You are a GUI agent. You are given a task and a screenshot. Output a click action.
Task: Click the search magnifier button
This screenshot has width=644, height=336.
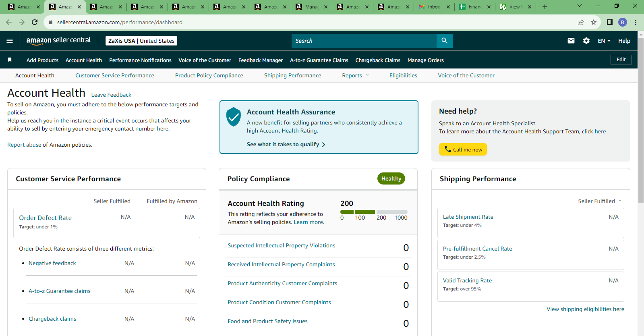coord(444,41)
